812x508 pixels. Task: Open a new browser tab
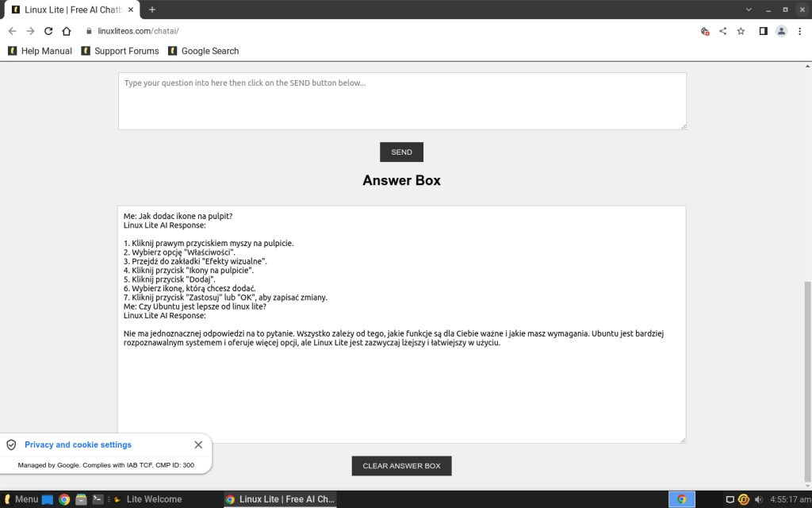click(x=151, y=10)
